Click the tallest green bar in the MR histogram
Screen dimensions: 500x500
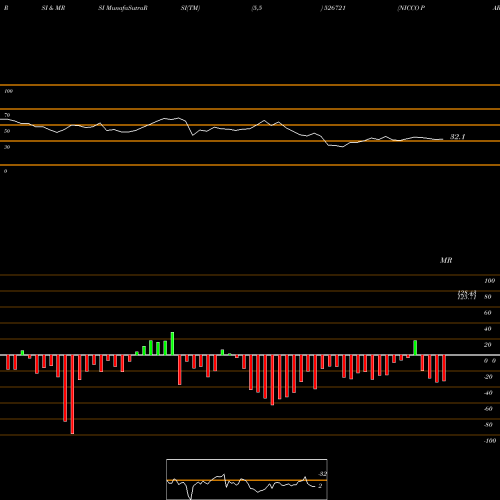172,344
